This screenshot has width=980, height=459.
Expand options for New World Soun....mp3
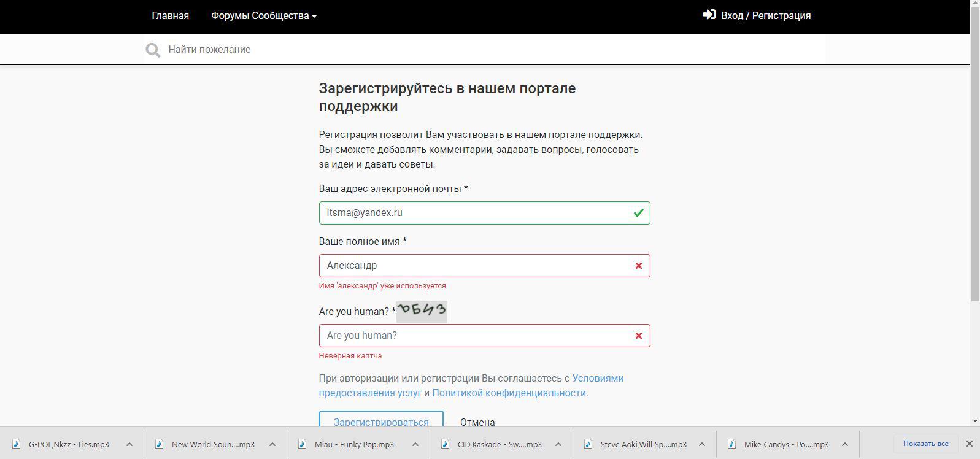click(272, 444)
